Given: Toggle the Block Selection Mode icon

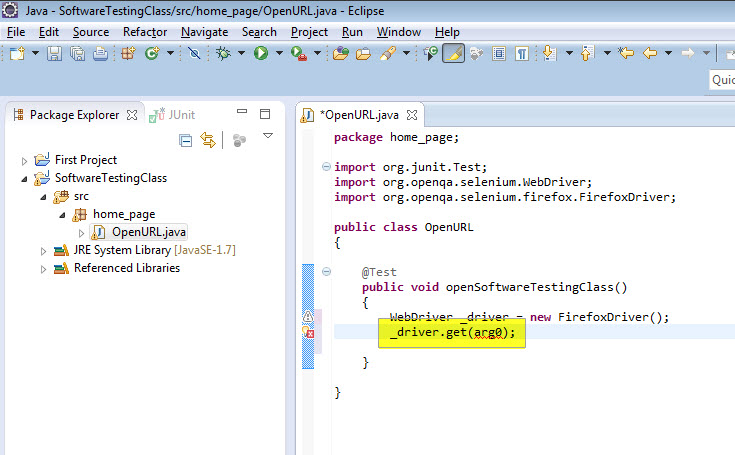Looking at the screenshot, I should 499,53.
